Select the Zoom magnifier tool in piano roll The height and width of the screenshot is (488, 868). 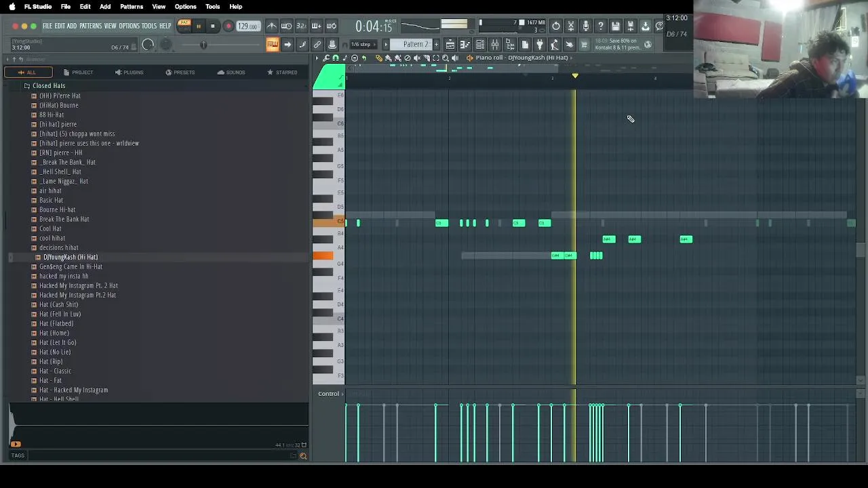point(446,58)
